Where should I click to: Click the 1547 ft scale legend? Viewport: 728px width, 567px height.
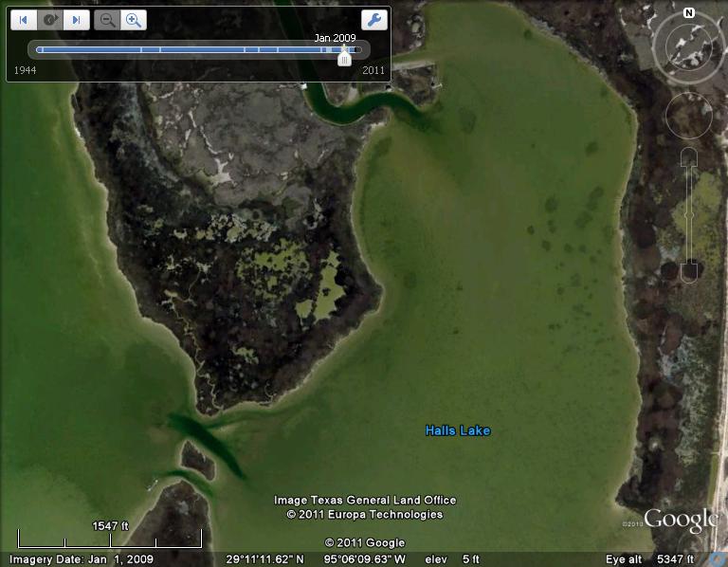point(110,525)
